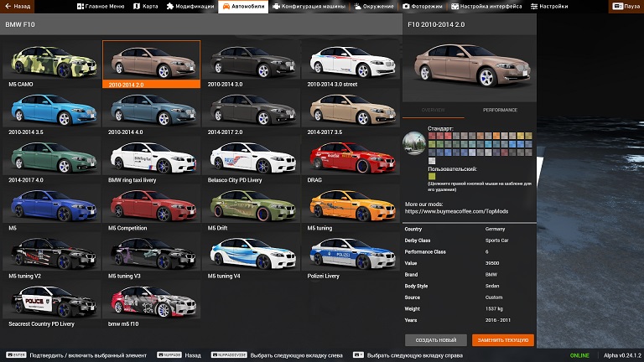The height and width of the screenshot is (362, 644).
Task: Switch to the PERFORMANCE tab
Action: pyautogui.click(x=501, y=110)
